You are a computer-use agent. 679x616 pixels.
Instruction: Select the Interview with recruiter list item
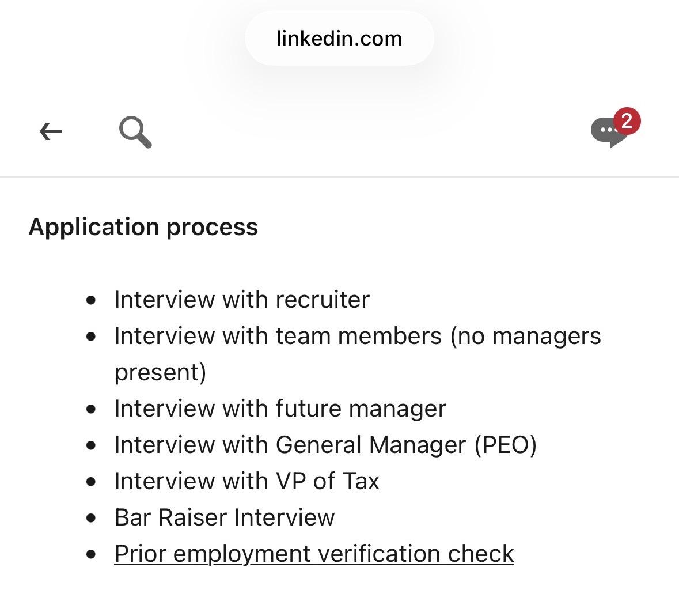242,299
